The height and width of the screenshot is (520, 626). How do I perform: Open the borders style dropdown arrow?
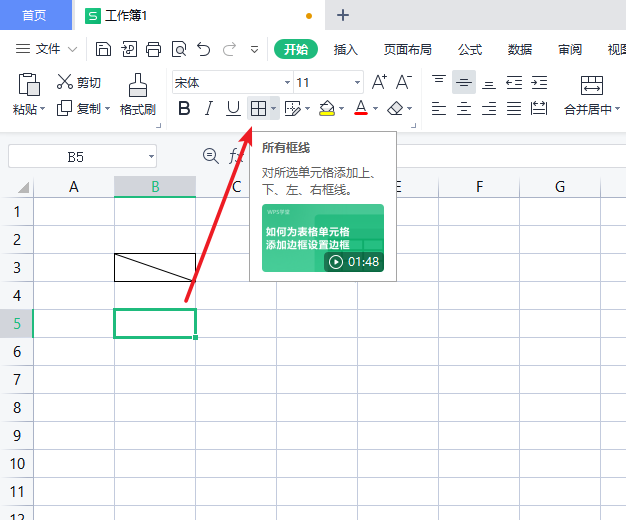click(274, 109)
